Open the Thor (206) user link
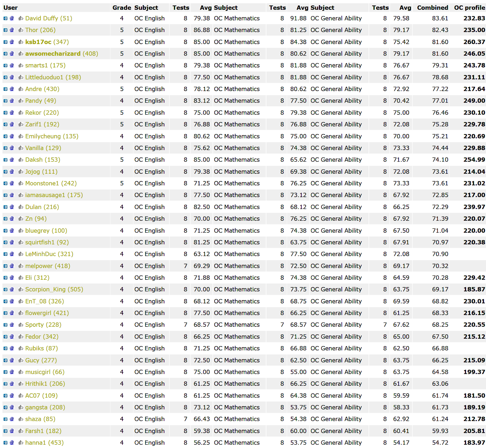This screenshot has height=448, width=486. tap(40, 30)
